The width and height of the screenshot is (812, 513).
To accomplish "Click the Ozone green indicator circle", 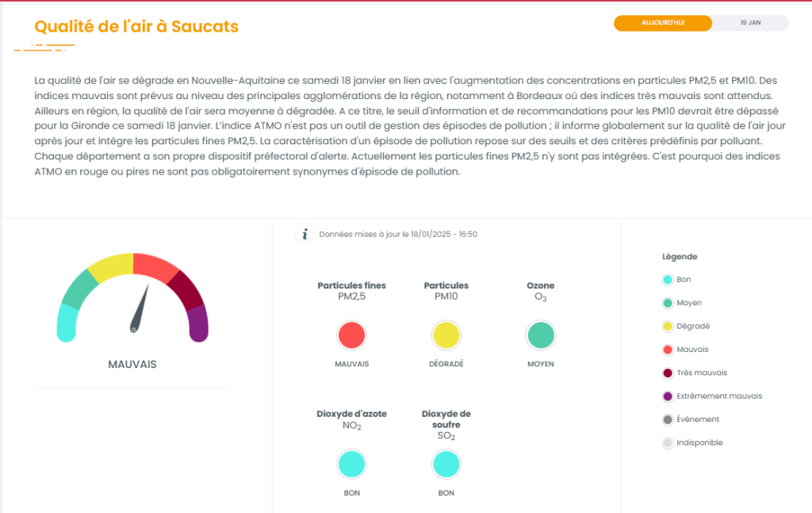I will point(541,335).
